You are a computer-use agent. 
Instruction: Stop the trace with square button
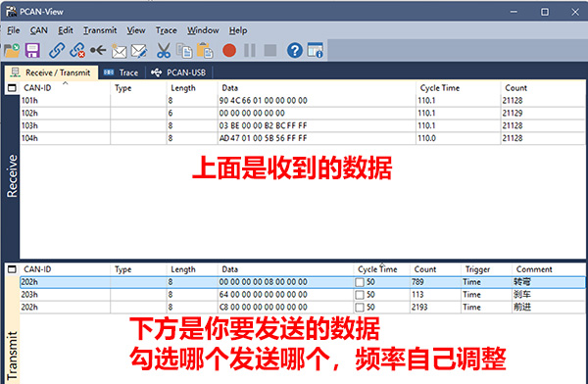point(270,50)
